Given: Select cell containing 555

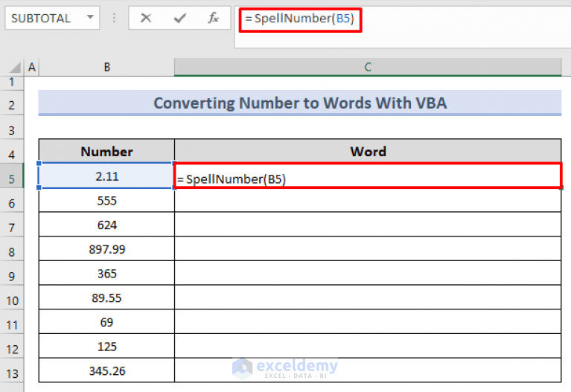Looking at the screenshot, I should coord(106,200).
